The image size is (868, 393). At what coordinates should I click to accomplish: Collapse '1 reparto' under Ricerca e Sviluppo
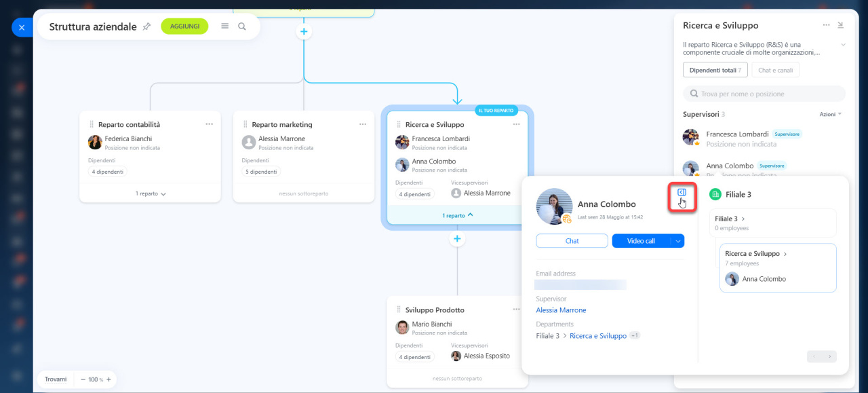tap(458, 215)
